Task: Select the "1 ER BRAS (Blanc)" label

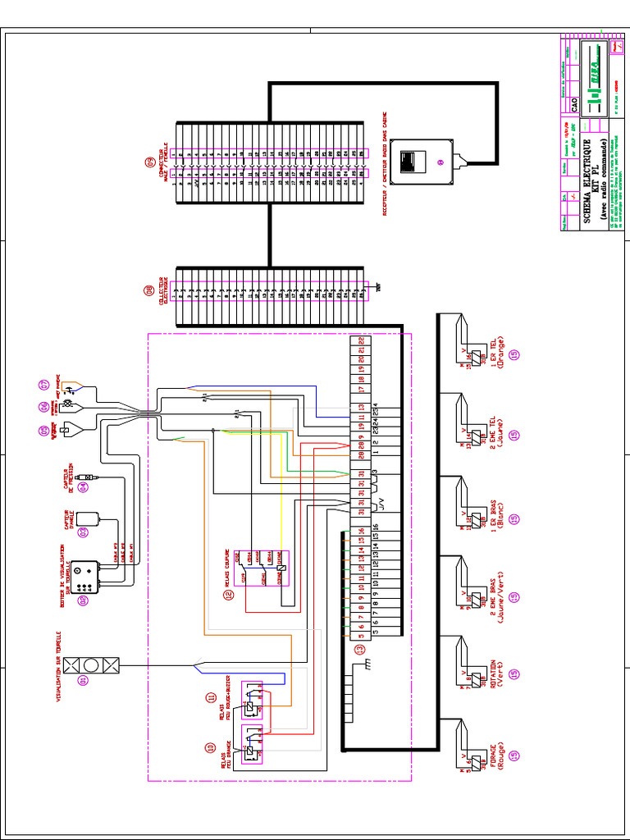Action: point(496,515)
